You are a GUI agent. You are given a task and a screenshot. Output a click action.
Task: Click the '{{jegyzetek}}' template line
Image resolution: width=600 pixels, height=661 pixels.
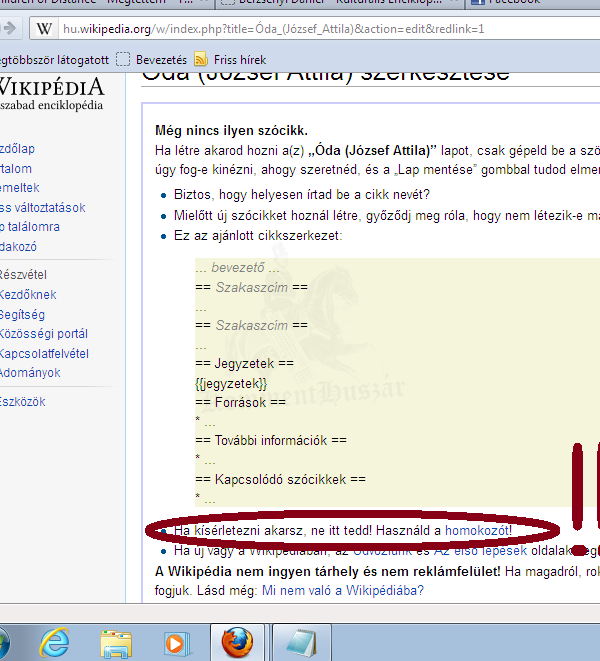(231, 383)
